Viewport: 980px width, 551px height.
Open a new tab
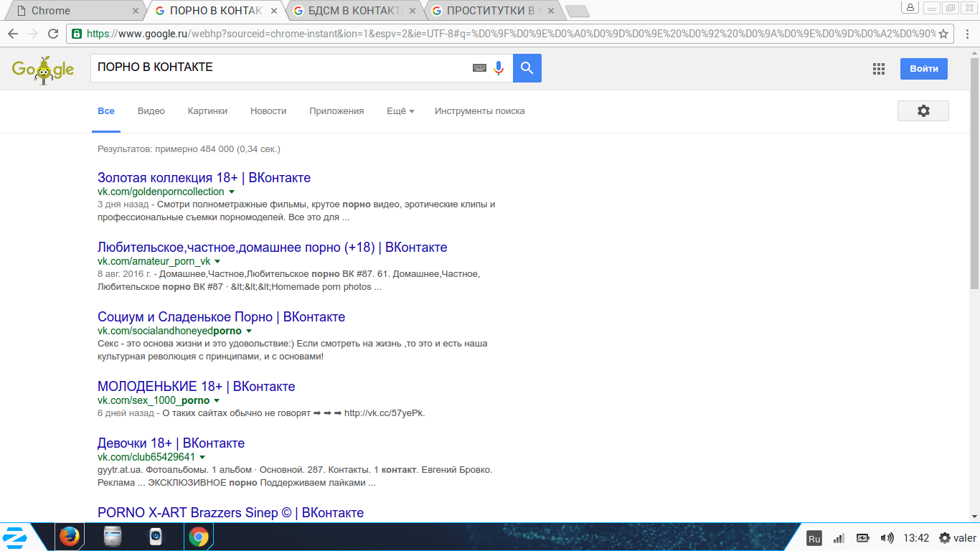pos(577,11)
